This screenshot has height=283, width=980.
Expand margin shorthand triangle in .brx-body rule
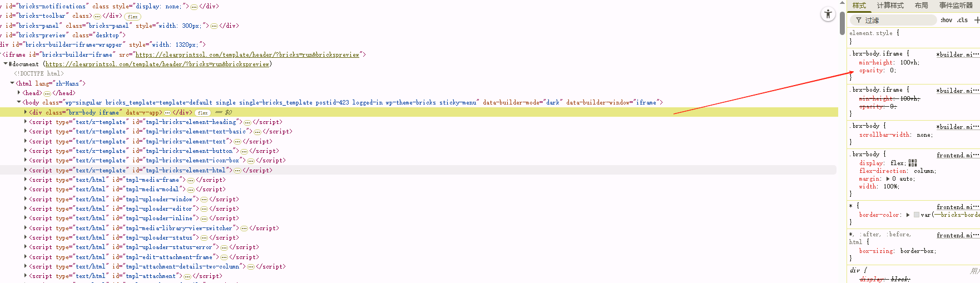888,179
